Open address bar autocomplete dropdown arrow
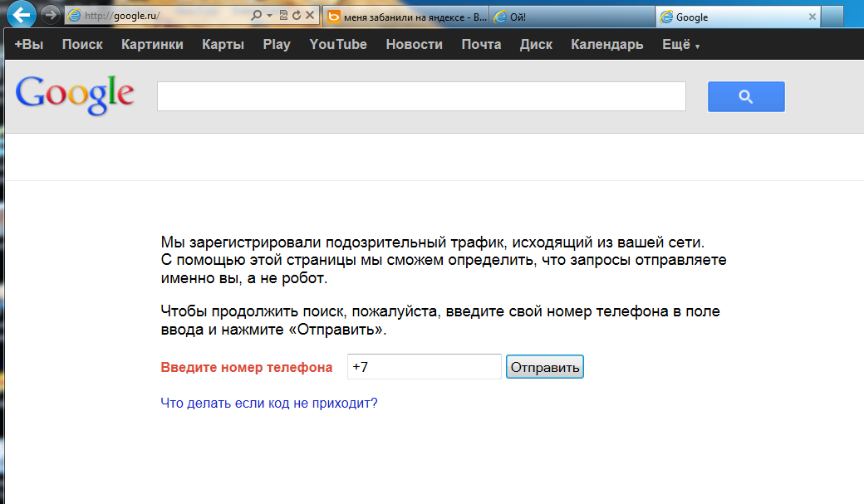This screenshot has height=504, width=864. pos(269,16)
